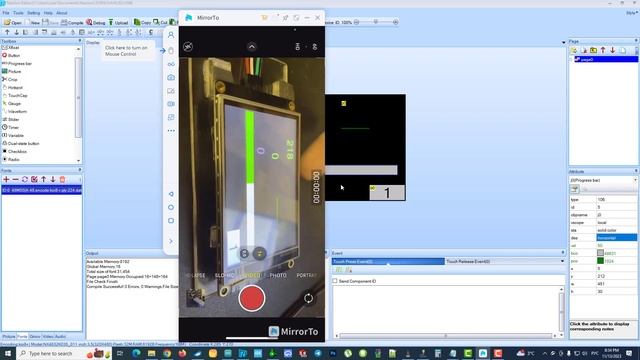Move the font up in the Fonts panel

click(44, 180)
